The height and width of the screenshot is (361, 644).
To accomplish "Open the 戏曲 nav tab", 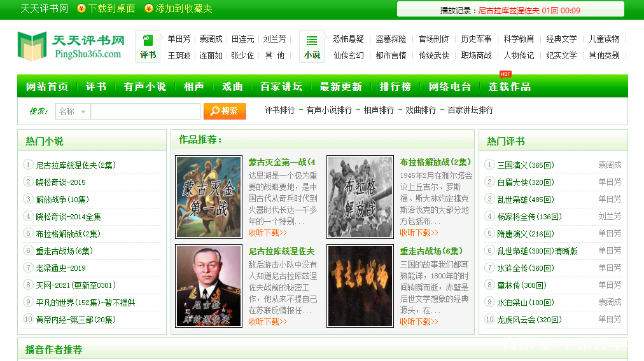I will click(232, 86).
